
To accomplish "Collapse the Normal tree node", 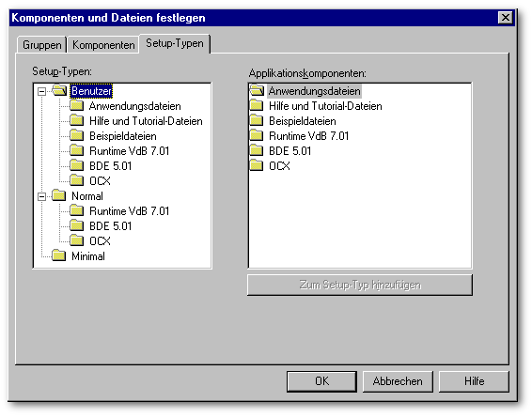I will click(x=41, y=196).
